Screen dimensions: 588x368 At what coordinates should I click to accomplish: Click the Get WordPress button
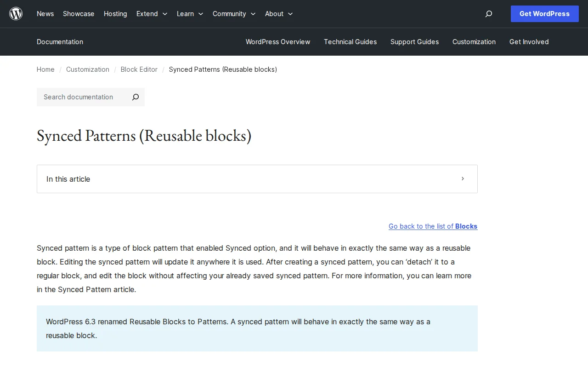[544, 14]
